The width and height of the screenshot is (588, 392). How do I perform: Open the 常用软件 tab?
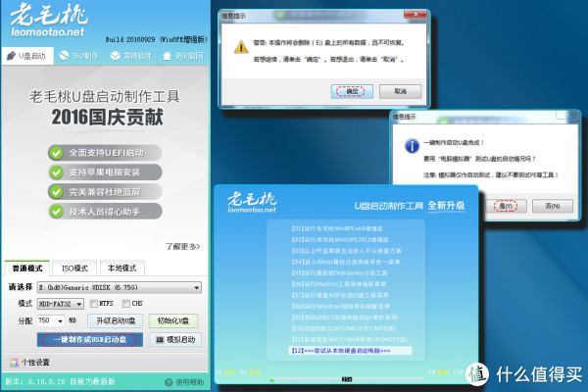pos(131,56)
